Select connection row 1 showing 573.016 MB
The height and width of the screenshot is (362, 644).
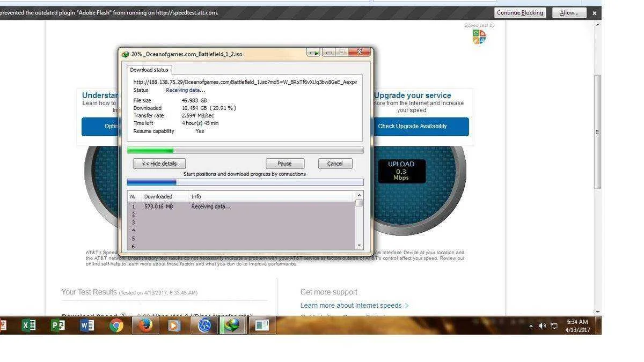[x=241, y=206]
